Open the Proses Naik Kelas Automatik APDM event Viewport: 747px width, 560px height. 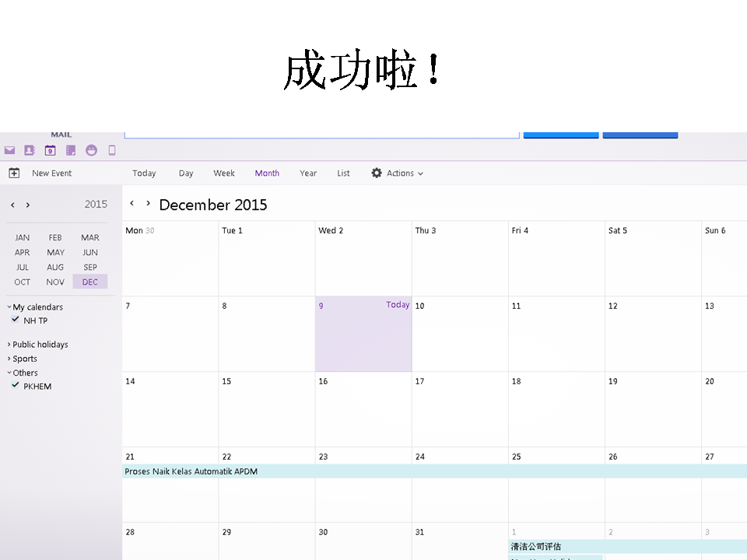point(434,471)
